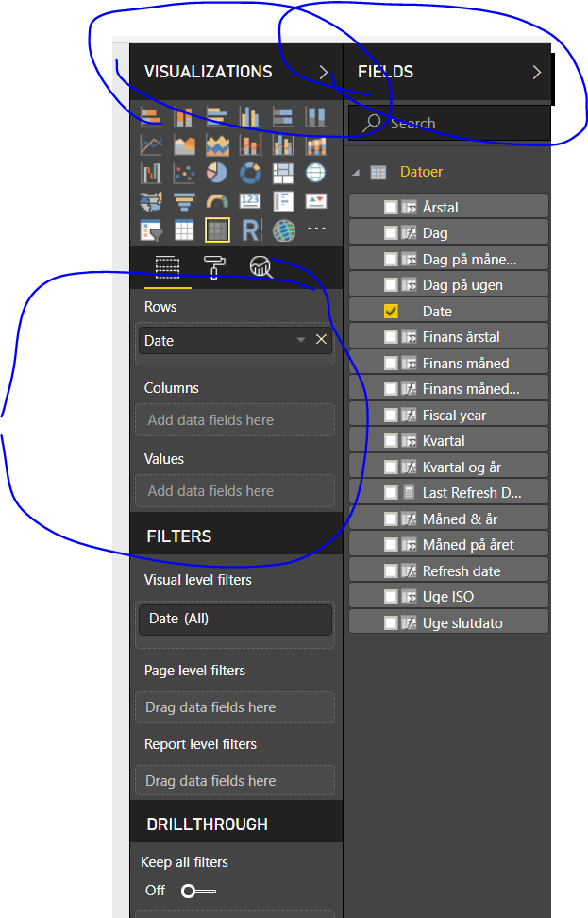Remove Date field from Rows
The height and width of the screenshot is (918, 588).
321,340
